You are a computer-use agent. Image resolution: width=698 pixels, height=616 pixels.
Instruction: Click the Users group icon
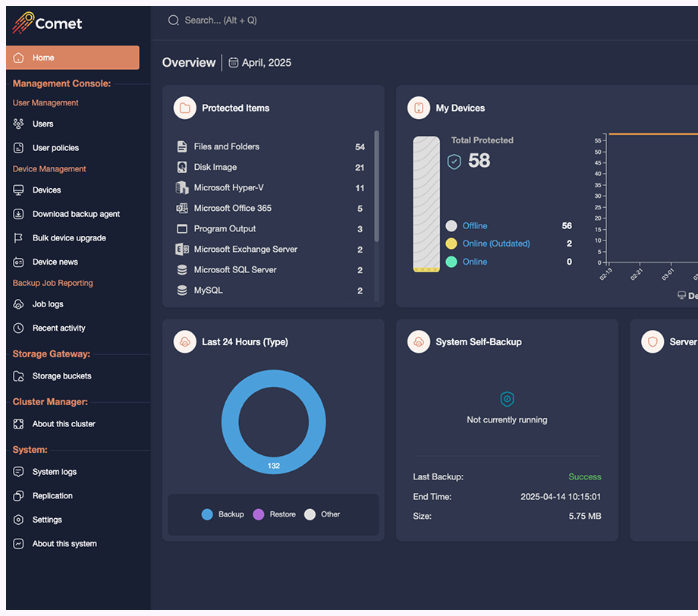click(18, 124)
